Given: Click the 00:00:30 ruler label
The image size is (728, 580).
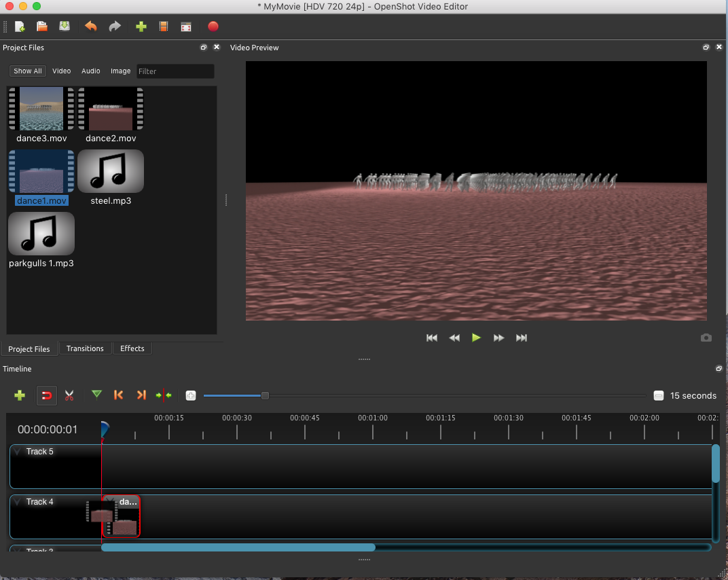Looking at the screenshot, I should pos(237,418).
